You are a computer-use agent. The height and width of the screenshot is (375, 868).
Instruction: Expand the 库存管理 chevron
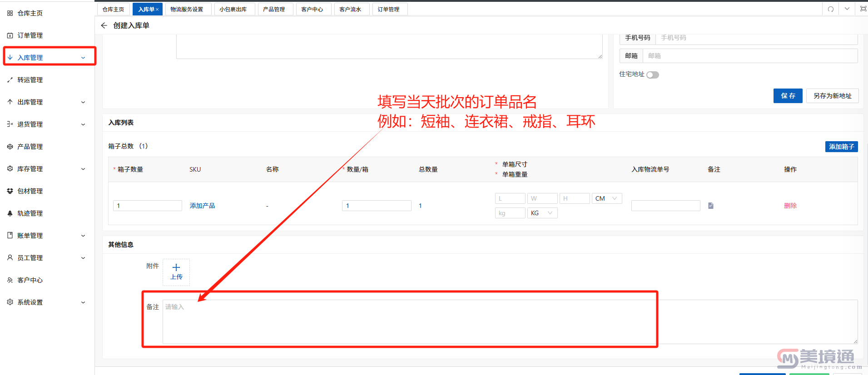(x=83, y=169)
